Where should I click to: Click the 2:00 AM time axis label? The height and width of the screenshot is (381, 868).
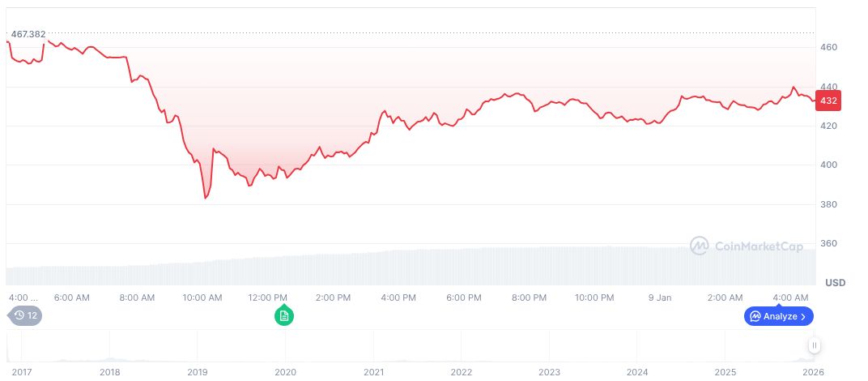725,298
